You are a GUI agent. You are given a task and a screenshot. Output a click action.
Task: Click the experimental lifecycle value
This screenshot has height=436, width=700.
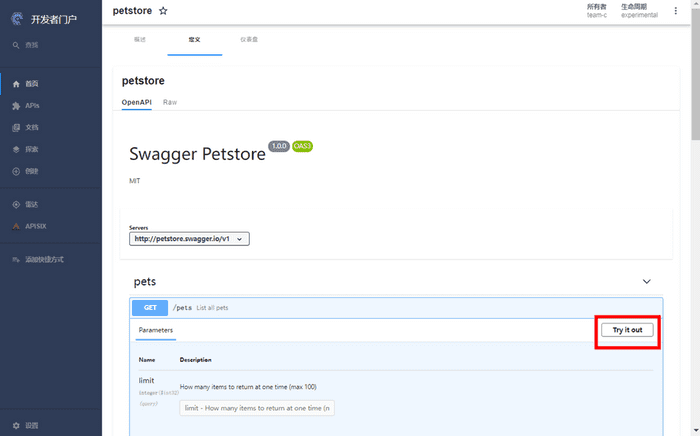(639, 15)
